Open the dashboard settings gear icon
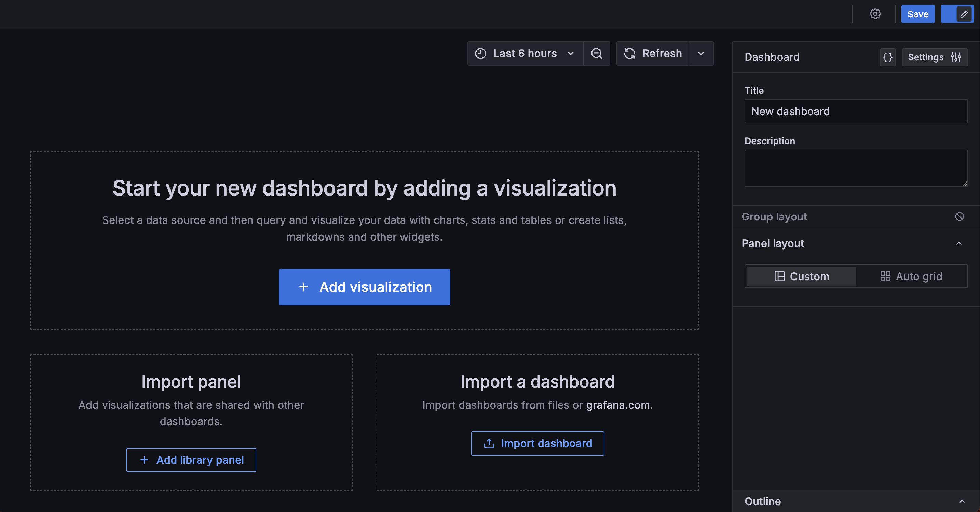980x512 pixels. 875,14
